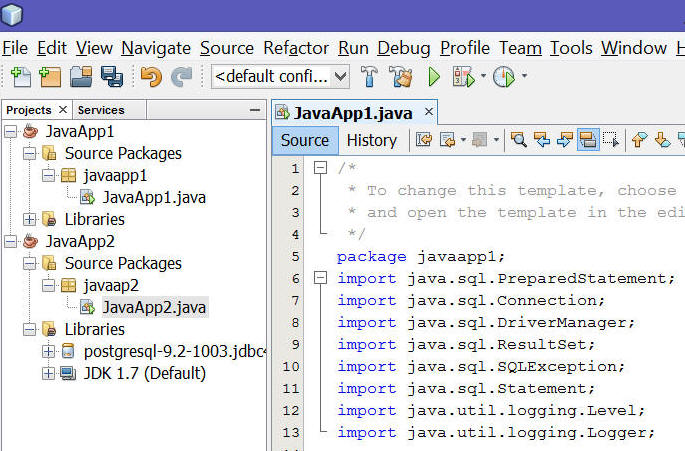
Task: Select the Projects tab
Action: pos(29,110)
